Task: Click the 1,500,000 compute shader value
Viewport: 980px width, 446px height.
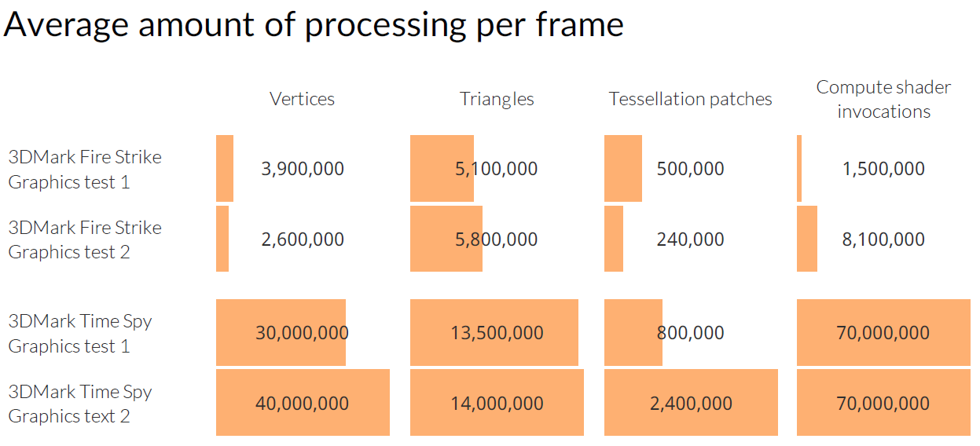Action: 883,169
